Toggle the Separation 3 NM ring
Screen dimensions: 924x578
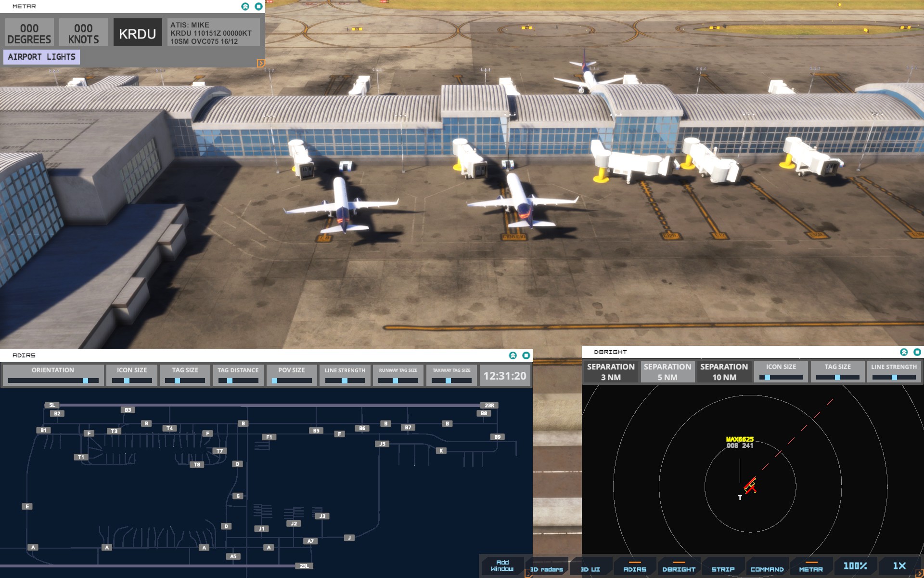coord(610,372)
